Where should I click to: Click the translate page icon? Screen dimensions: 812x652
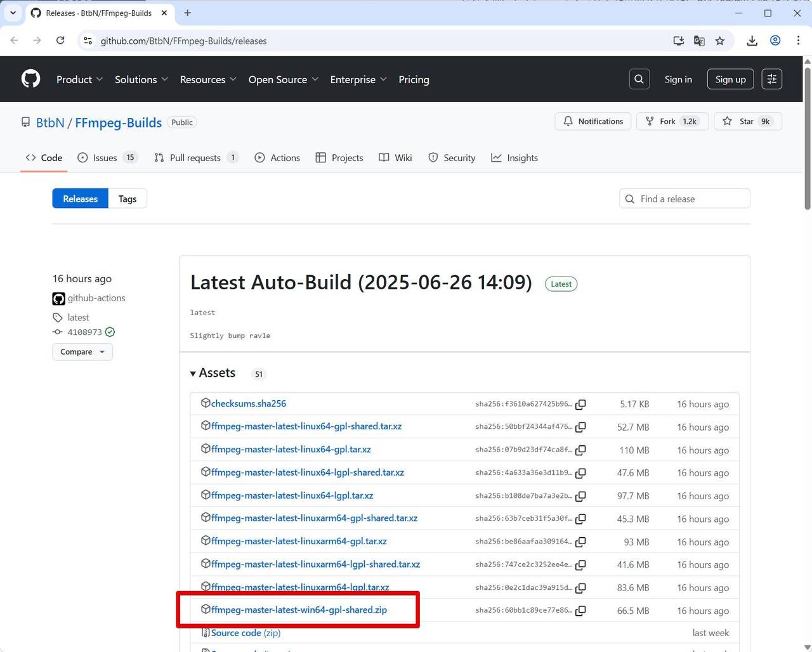(699, 41)
